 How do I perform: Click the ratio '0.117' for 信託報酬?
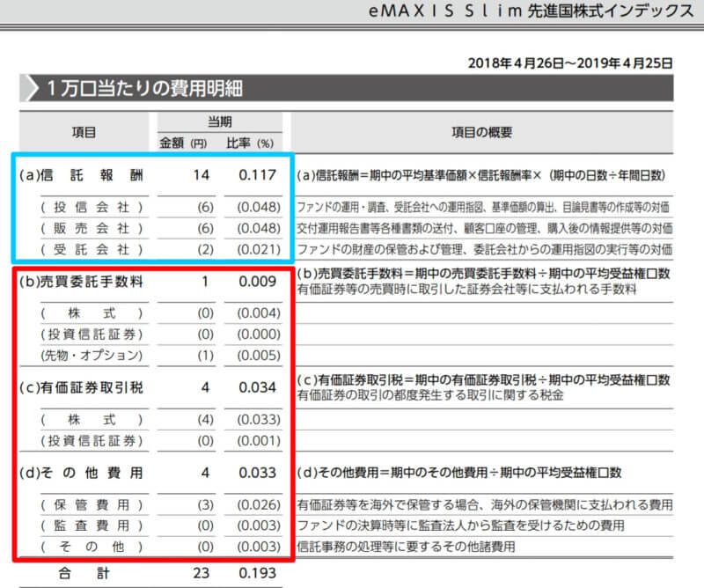point(257,175)
